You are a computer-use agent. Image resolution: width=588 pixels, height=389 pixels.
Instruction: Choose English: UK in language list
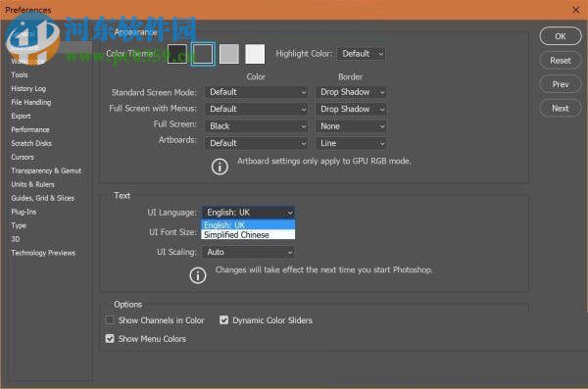248,225
